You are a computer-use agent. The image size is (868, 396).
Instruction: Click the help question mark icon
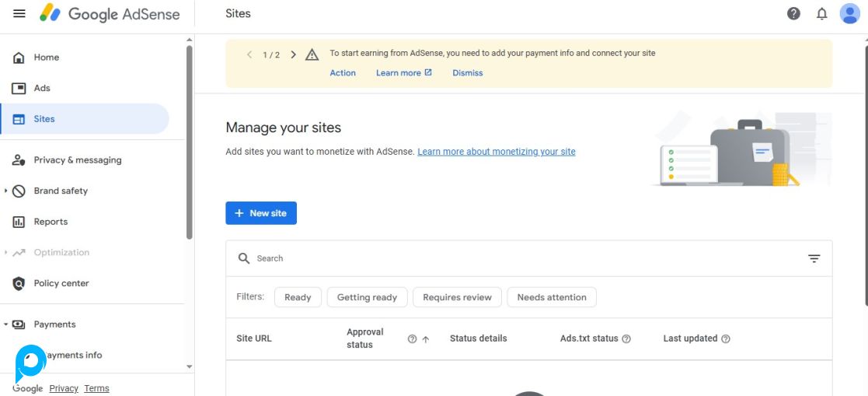click(793, 14)
